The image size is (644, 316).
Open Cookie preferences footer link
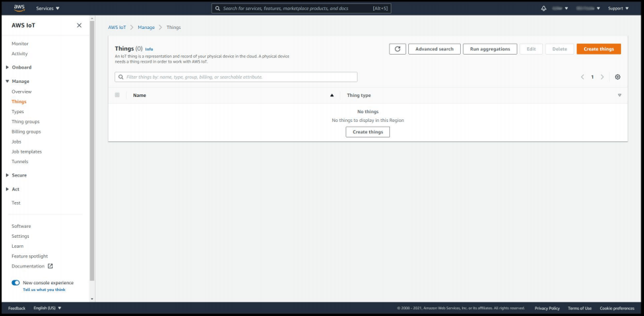tap(617, 308)
